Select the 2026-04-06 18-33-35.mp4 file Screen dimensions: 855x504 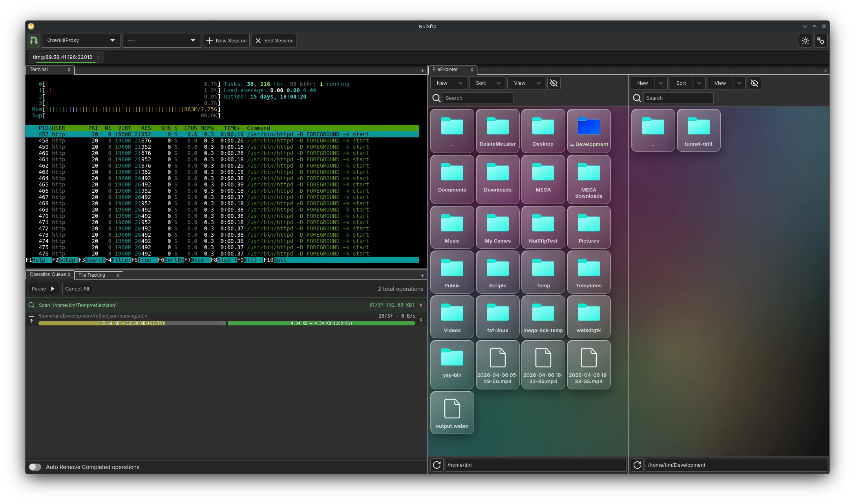pos(588,365)
